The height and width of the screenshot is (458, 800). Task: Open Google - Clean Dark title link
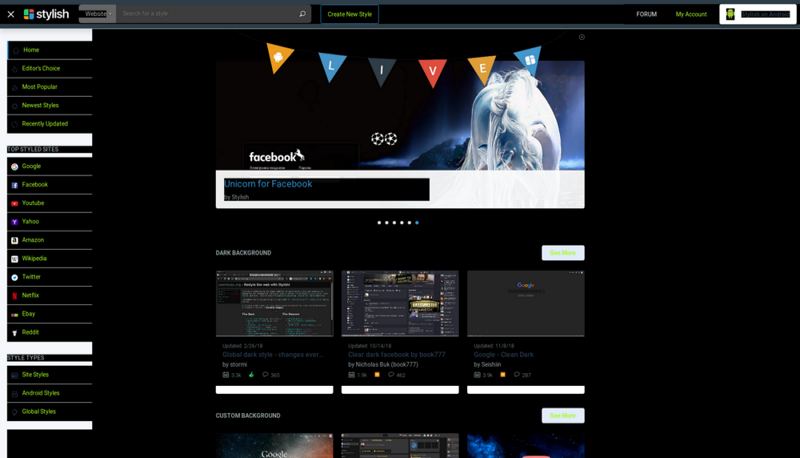503,354
